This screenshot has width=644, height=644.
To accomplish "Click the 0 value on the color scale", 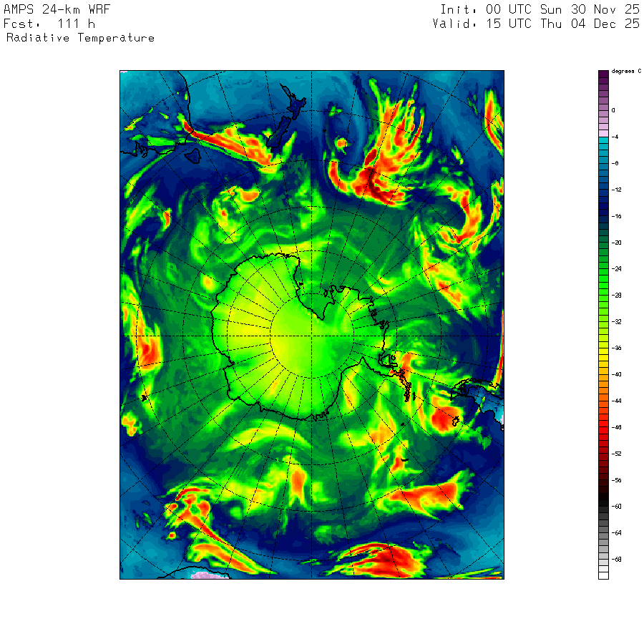I will (x=614, y=110).
